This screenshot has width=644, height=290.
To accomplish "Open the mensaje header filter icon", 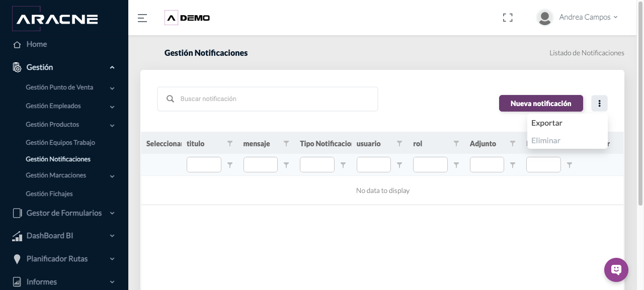I will click(286, 144).
